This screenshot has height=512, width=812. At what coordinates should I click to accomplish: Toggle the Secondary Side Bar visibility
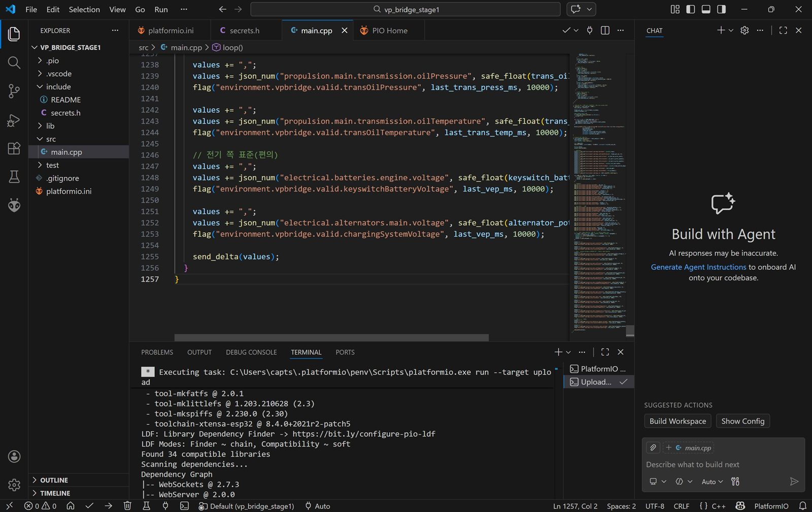tap(721, 9)
